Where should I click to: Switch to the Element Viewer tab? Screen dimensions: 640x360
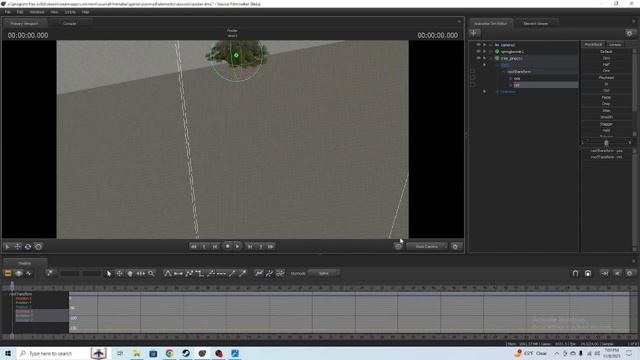[536, 24]
